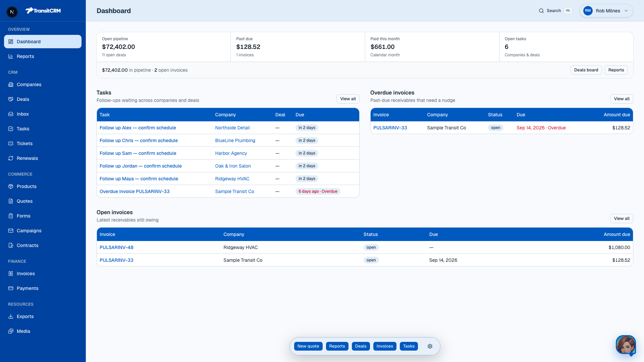
Task: Click the Tasks checkbox icon in sidebar
Action: (11, 129)
